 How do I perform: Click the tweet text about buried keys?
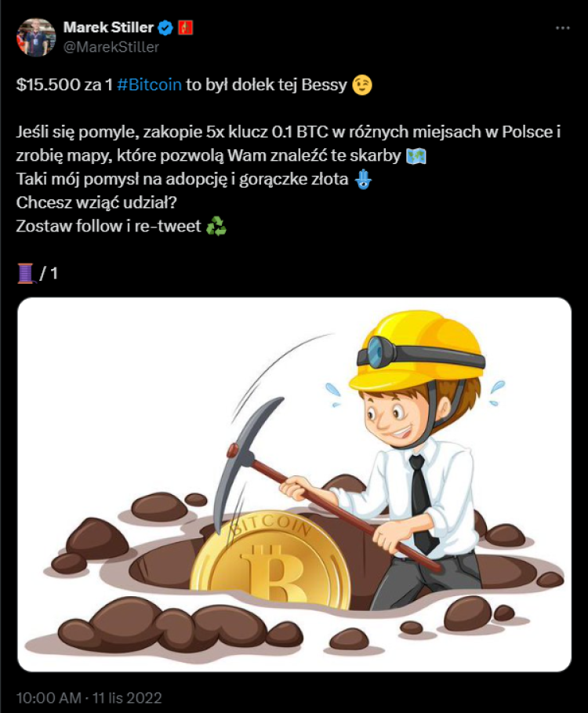pyautogui.click(x=288, y=144)
